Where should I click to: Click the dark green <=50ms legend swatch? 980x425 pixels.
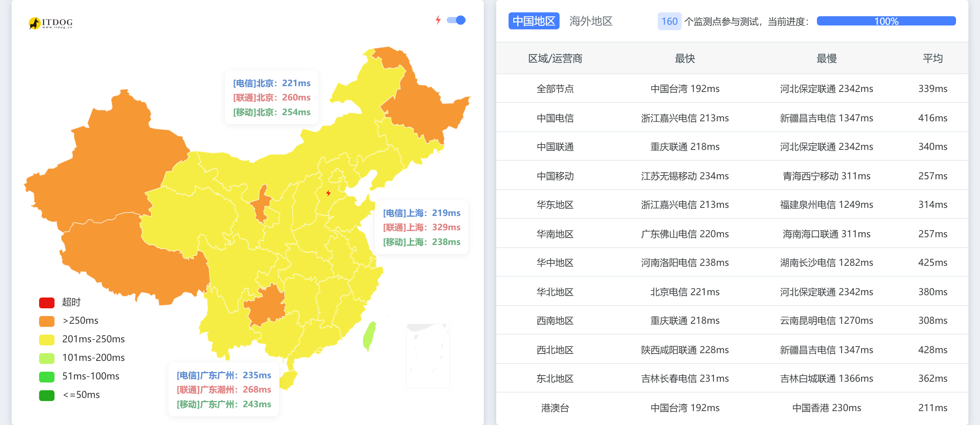click(47, 395)
